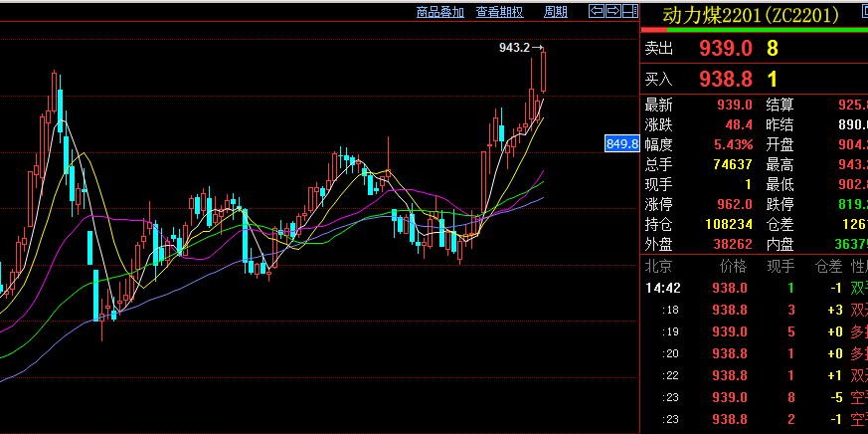This screenshot has width=868, height=434.
Task: Click the 价格 column header
Action: (732, 266)
